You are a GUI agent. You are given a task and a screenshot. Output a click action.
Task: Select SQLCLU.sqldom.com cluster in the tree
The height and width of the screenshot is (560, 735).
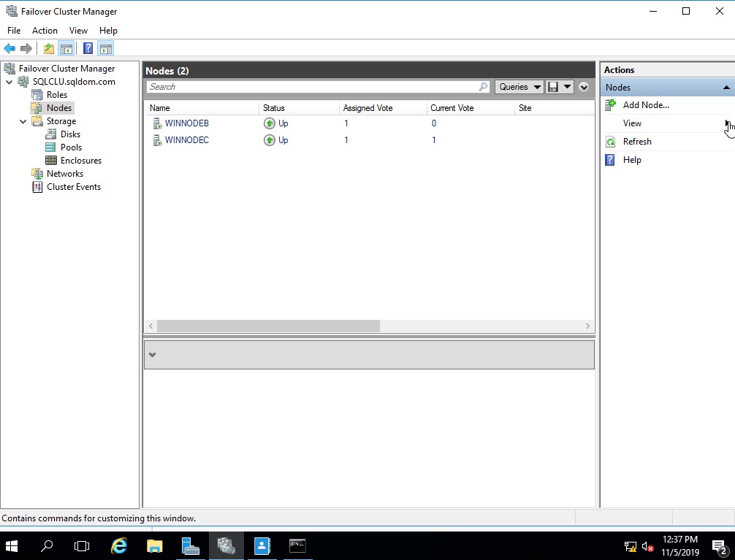(74, 82)
